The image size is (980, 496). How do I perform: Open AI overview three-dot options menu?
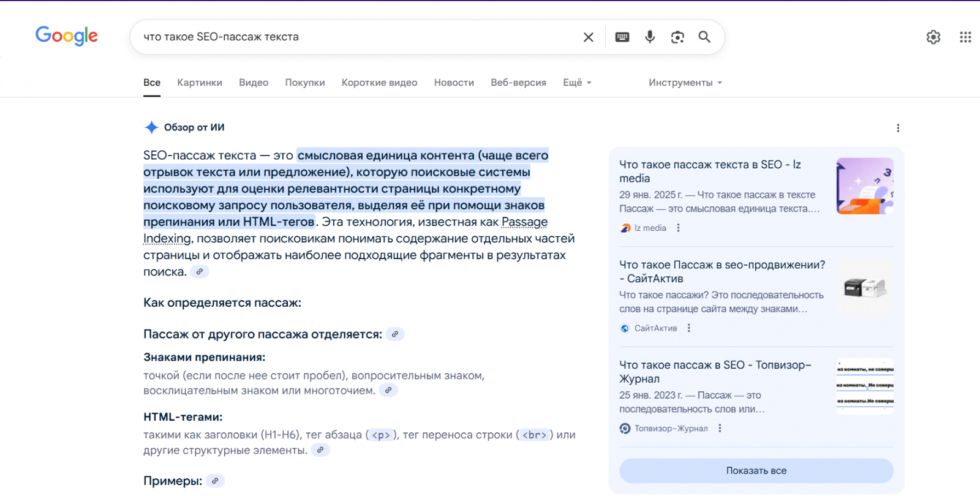(x=898, y=128)
